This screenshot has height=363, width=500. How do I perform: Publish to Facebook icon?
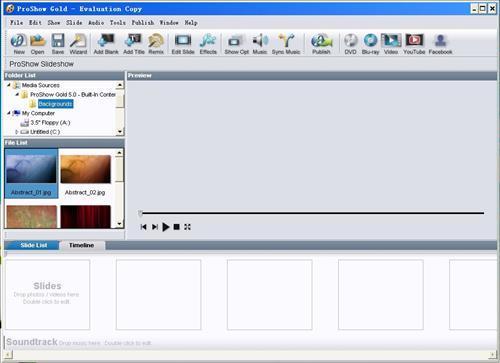coord(440,44)
